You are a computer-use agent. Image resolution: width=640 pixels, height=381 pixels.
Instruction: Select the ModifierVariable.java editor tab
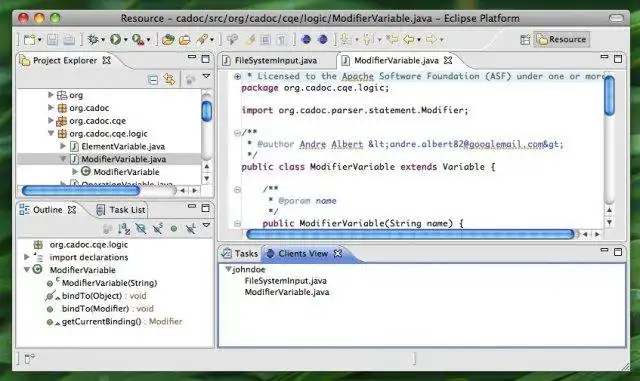(396, 60)
